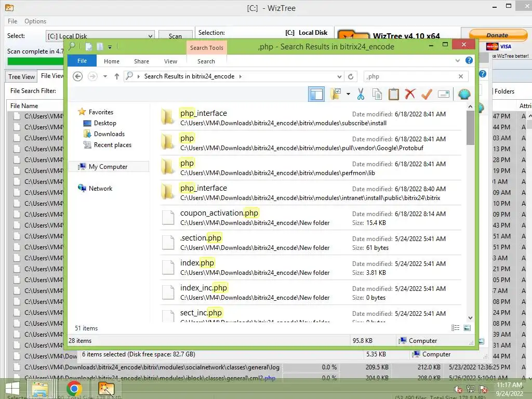Switch to WizTree File View tab
Viewport: 532px width, 399px height.
[x=51, y=76]
